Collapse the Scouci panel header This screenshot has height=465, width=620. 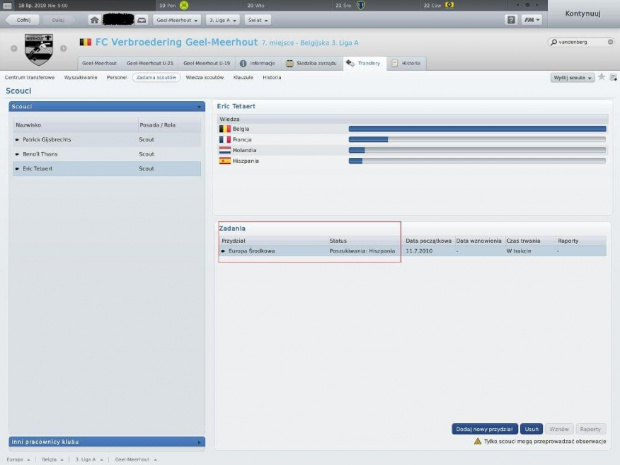click(x=107, y=106)
